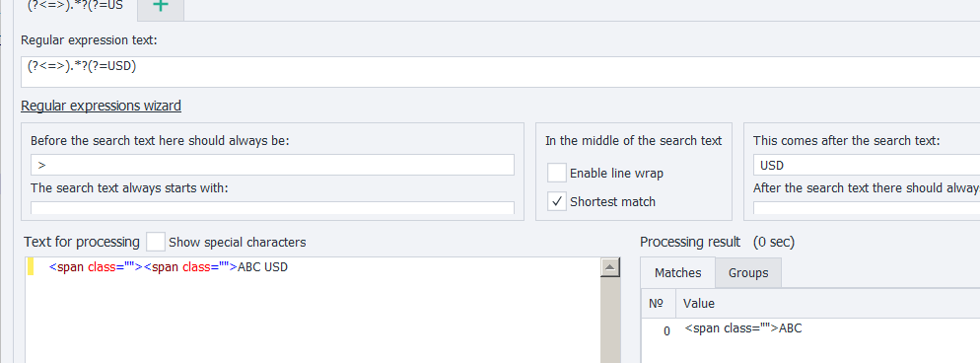This screenshot has height=363, width=980.
Task: Open the Regular expressions wizard link
Action: (102, 106)
